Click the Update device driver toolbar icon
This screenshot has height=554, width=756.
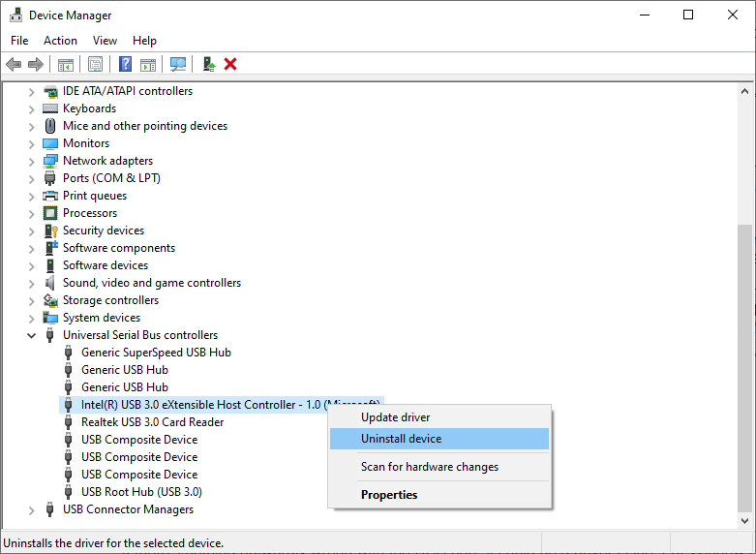pyautogui.click(x=207, y=64)
